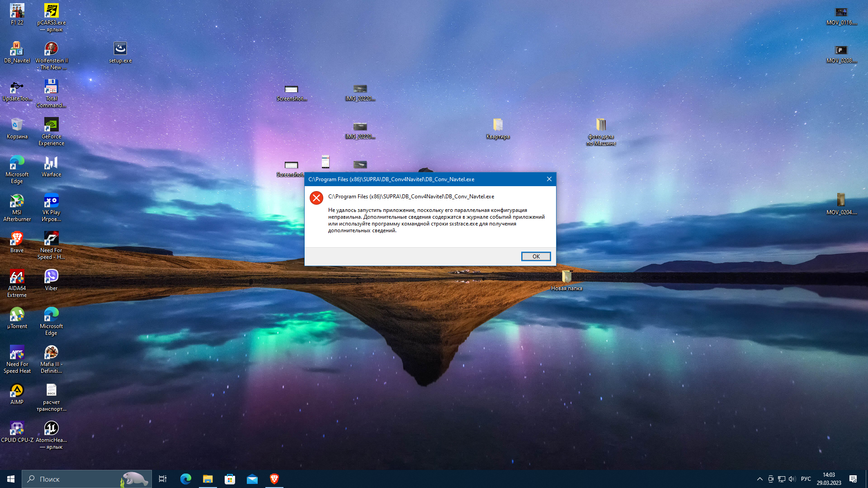Open the volume control in the tray
This screenshot has width=868, height=488.
[x=792, y=479]
